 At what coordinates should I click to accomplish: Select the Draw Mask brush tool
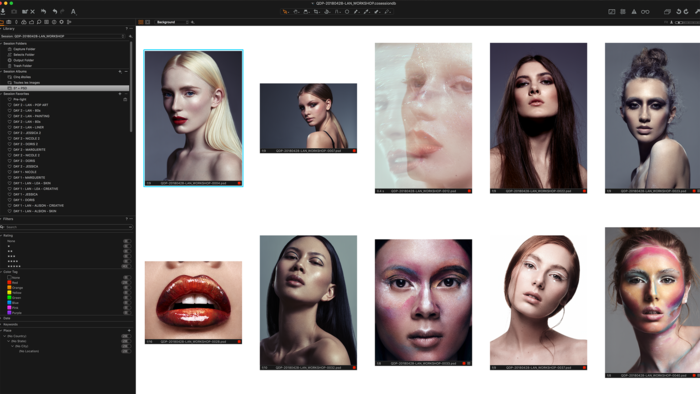point(357,12)
